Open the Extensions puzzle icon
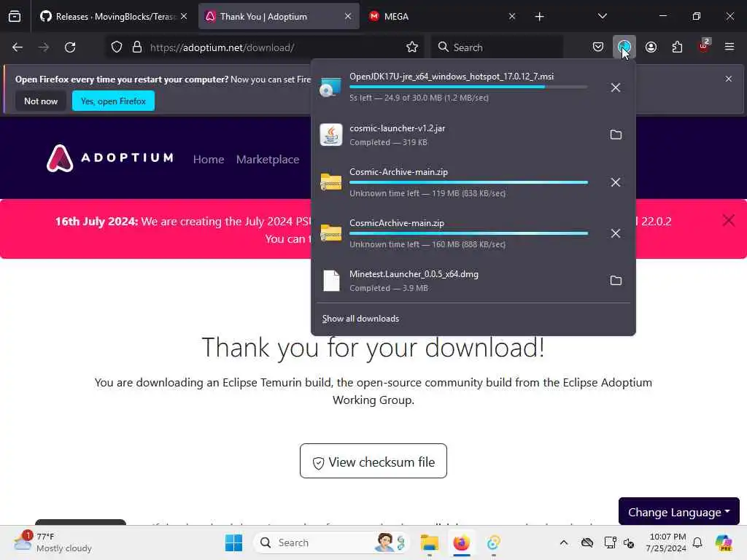Image resolution: width=747 pixels, height=560 pixels. tap(677, 47)
